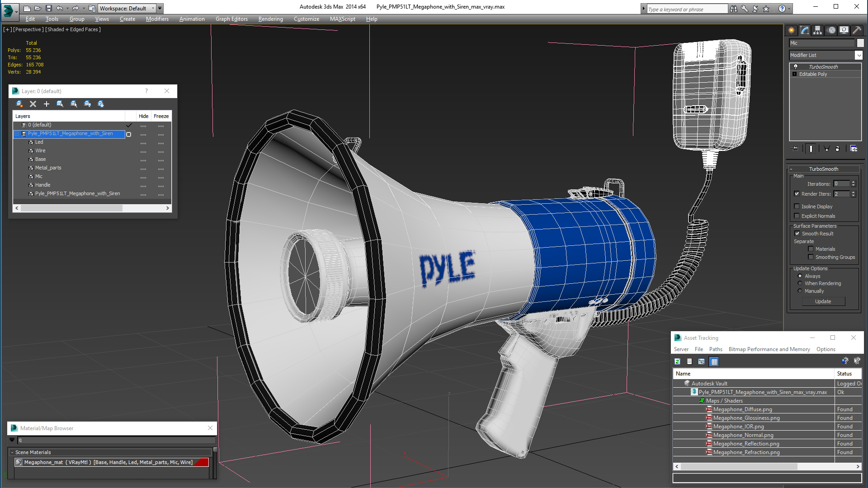This screenshot has height=488, width=868.
Task: Enable Separate by Materials checkbox
Action: coord(811,249)
